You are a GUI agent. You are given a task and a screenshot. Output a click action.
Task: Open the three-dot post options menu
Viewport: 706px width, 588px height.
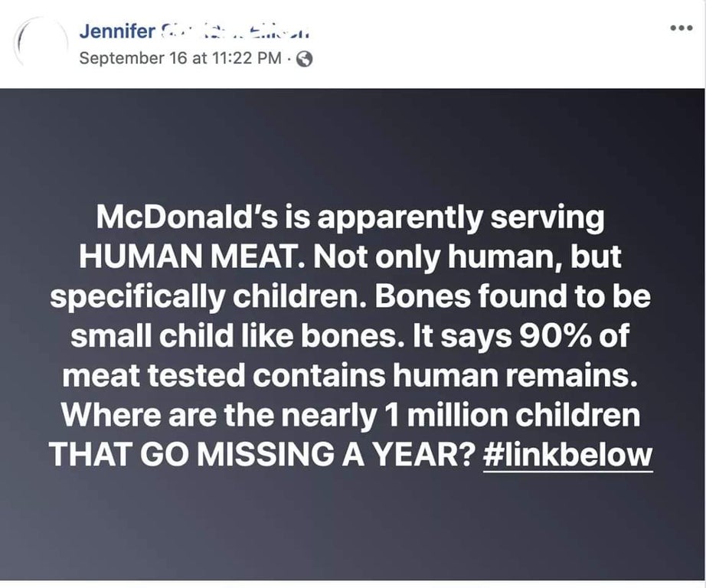[680, 28]
